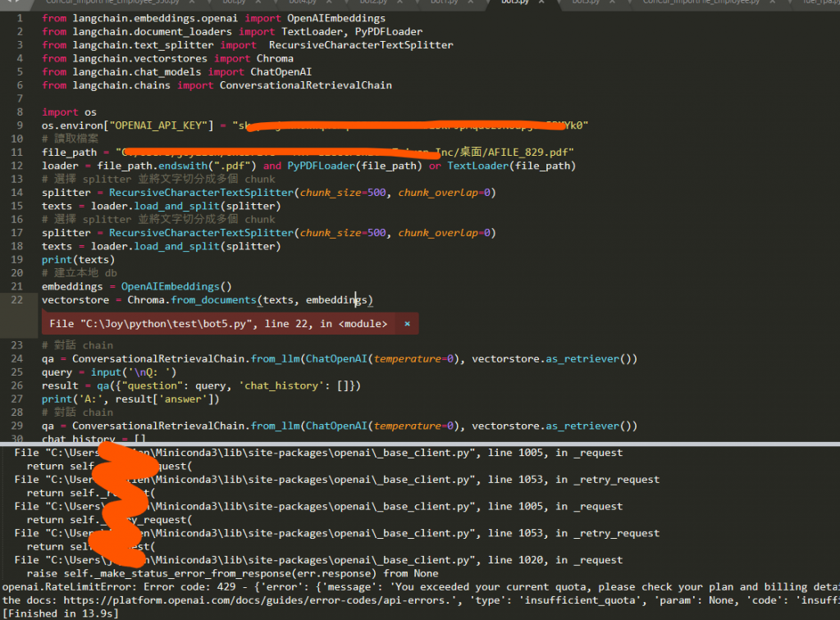
Task: Click the 'File "C:\Joy\python\test\bot5.py", line 22' error message
Action: click(x=218, y=324)
